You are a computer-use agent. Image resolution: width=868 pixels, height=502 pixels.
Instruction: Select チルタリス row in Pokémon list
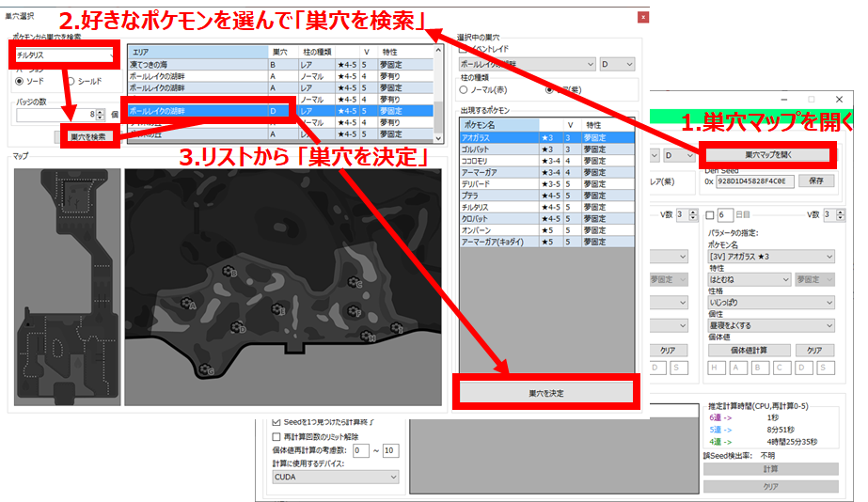(x=547, y=207)
